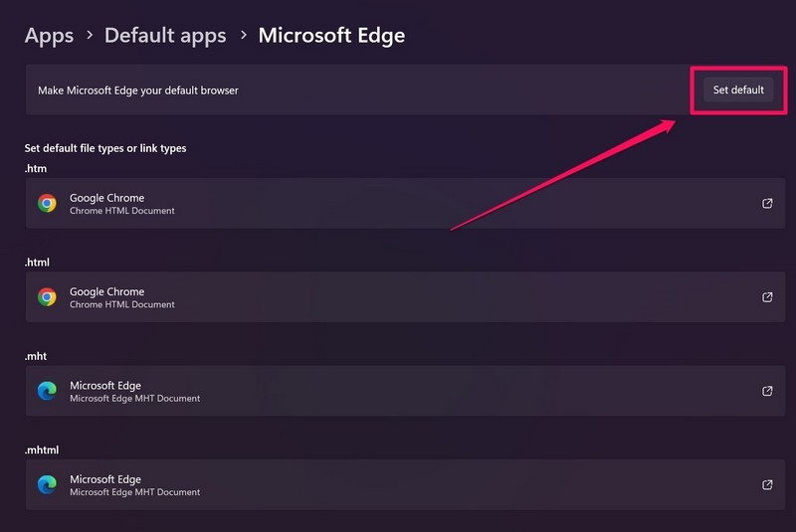Viewport: 796px width, 532px height.
Task: Click Edge icon in .mht row
Action: 47,391
